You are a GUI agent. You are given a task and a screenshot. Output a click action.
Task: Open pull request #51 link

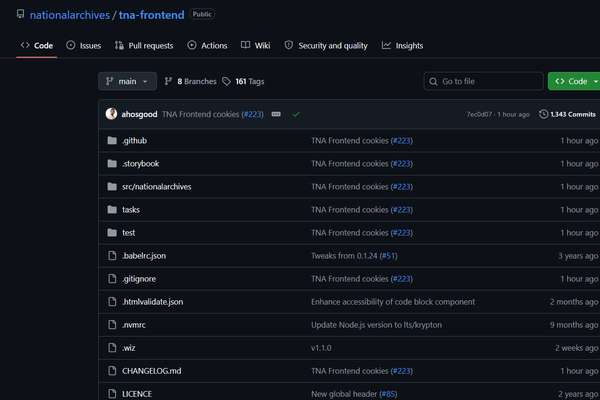pyautogui.click(x=388, y=256)
